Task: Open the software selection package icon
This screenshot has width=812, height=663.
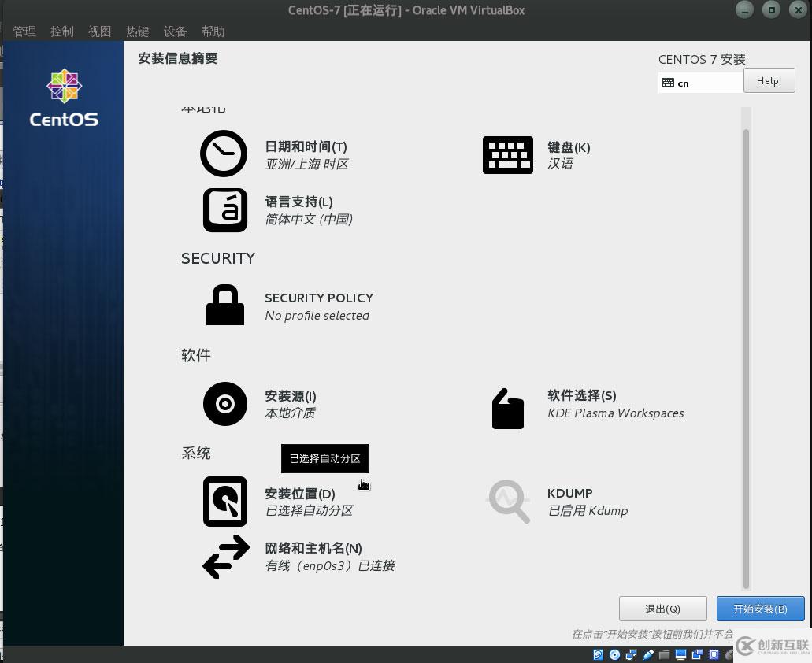Action: (x=507, y=409)
